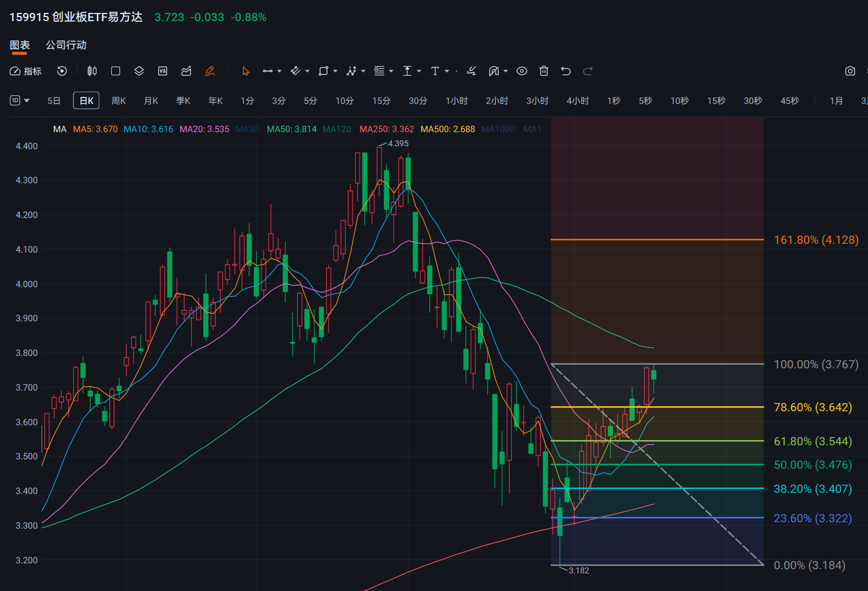The image size is (868, 591).
Task: Select the wave pattern drawing tool
Action: tap(351, 71)
